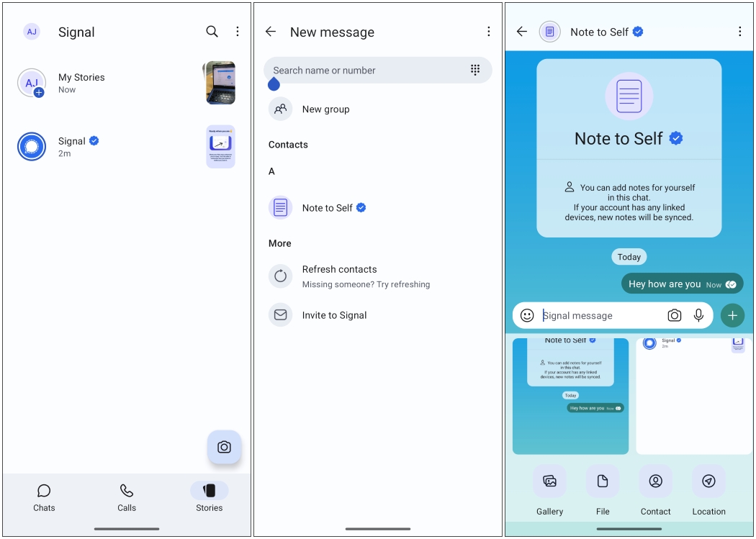Viewport: 756px width, 539px height.
Task: Open the overflow menu in Note to Self
Action: click(x=739, y=32)
